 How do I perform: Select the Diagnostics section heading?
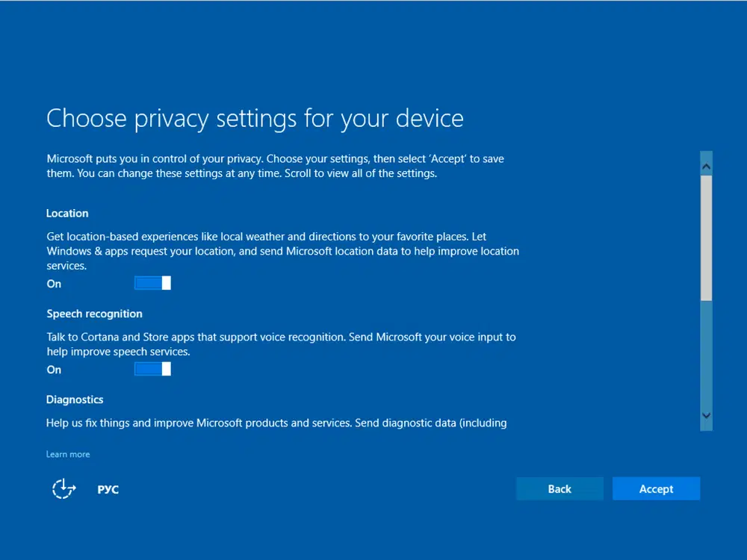point(75,399)
